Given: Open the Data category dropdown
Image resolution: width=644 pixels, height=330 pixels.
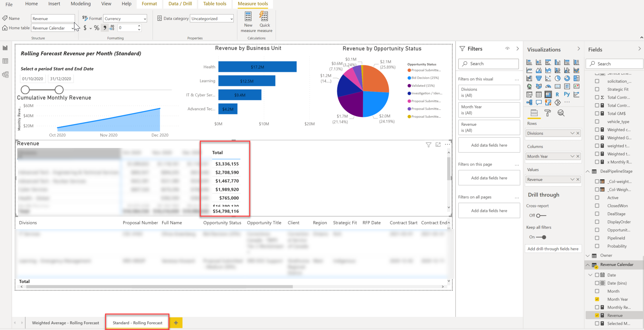Looking at the screenshot, I should pos(212,19).
